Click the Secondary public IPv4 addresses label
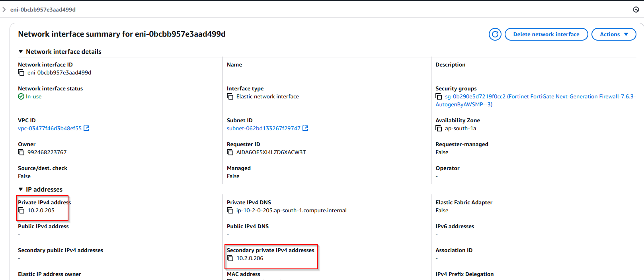 [60, 250]
